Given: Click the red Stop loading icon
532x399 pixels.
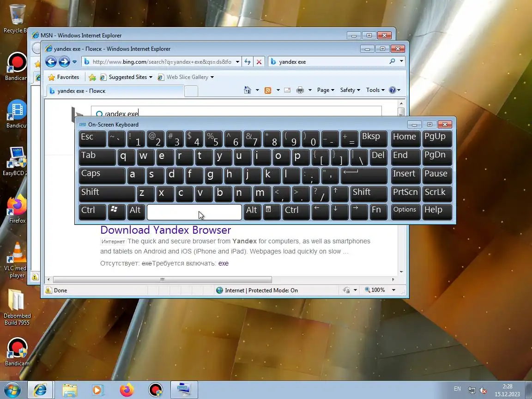Looking at the screenshot, I should click(259, 62).
